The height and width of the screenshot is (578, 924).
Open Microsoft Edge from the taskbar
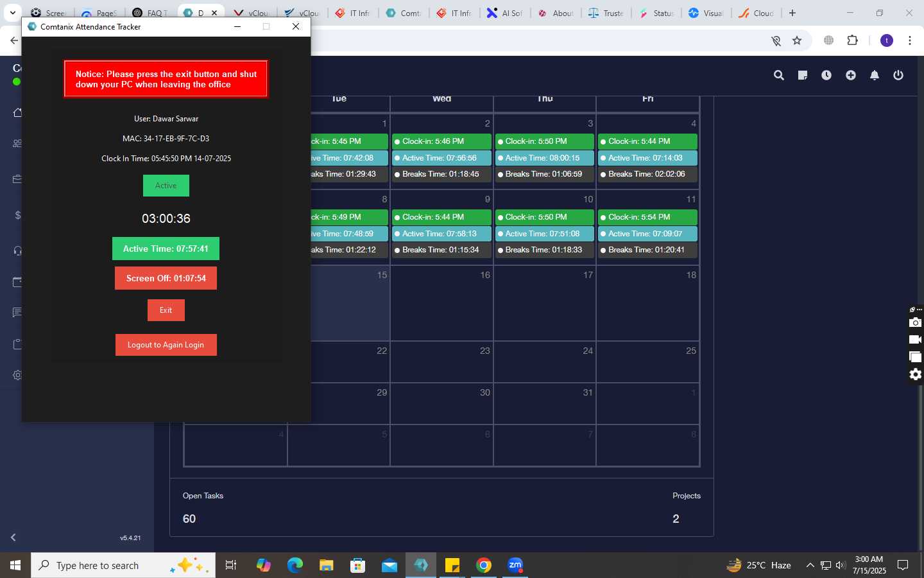[x=295, y=565]
